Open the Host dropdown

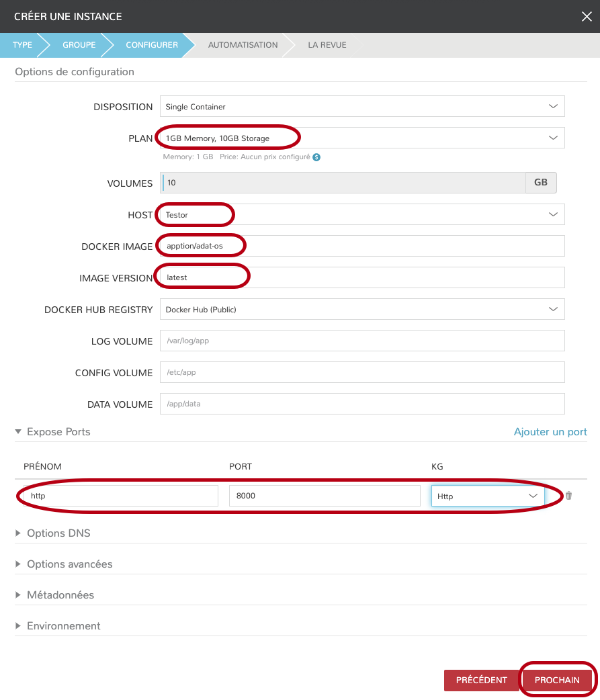coord(362,214)
